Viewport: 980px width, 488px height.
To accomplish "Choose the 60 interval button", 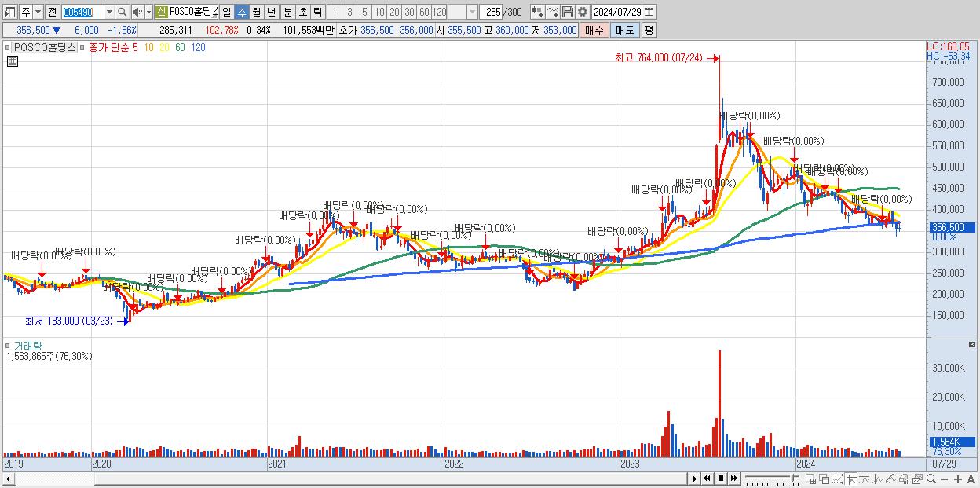I will pyautogui.click(x=424, y=12).
